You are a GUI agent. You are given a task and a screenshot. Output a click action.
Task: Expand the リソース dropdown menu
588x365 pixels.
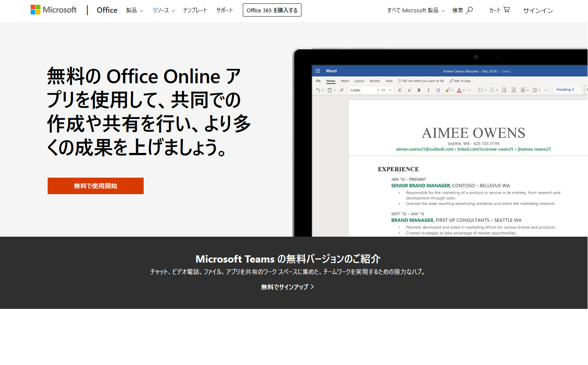click(x=164, y=10)
